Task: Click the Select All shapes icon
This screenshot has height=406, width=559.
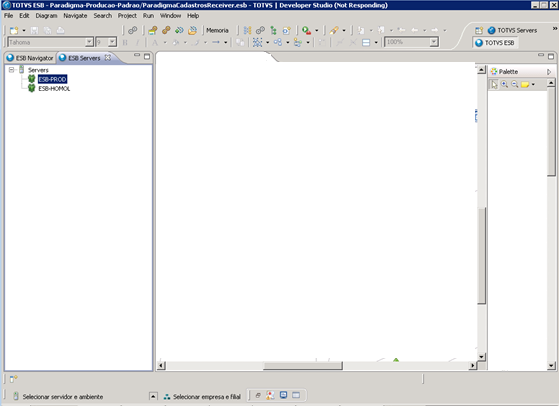Action: tap(257, 42)
